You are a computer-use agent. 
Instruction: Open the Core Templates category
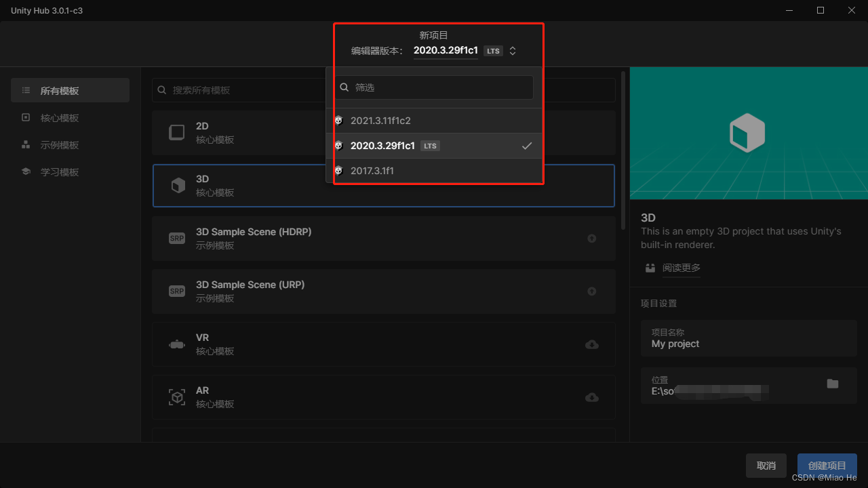(70, 118)
